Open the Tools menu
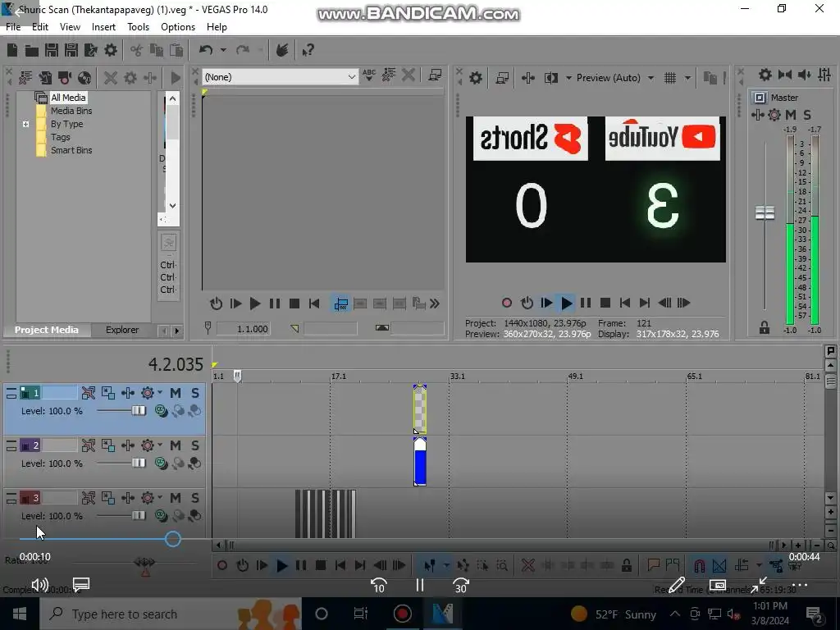 (138, 27)
